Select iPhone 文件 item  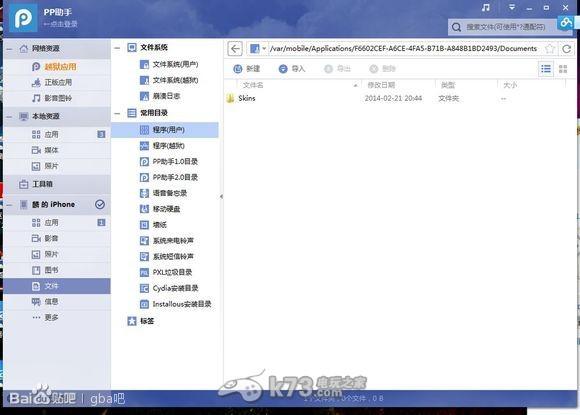[57, 286]
